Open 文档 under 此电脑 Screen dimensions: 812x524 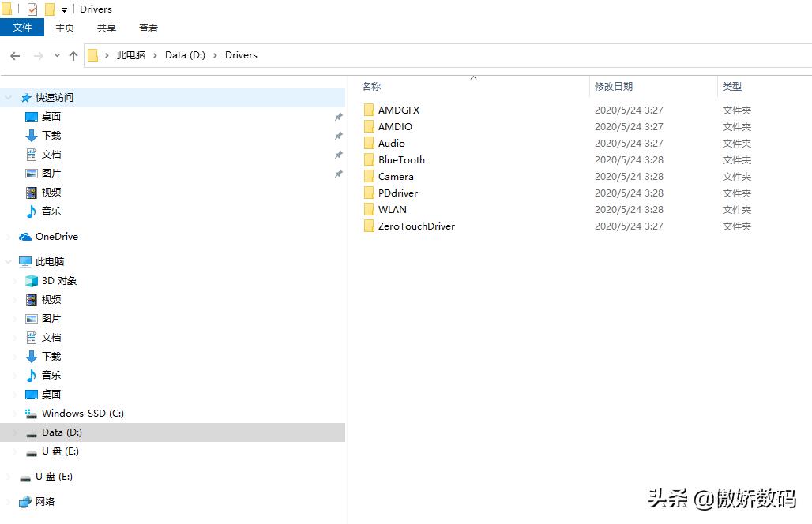click(x=51, y=337)
